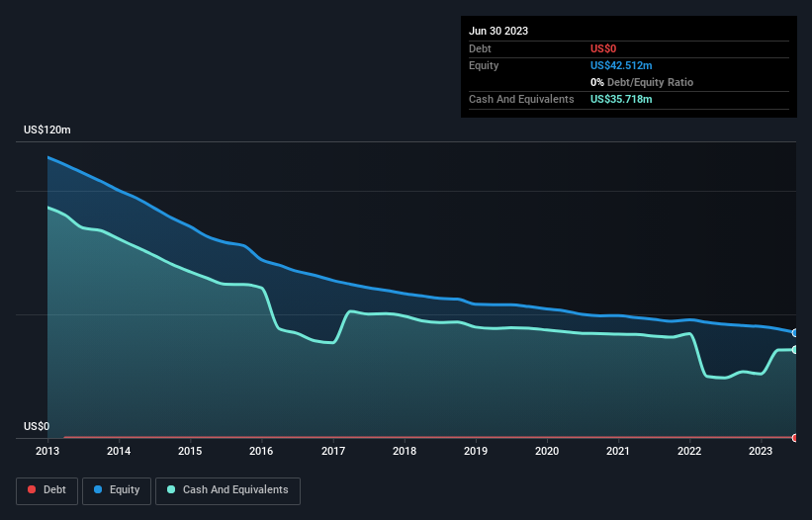Viewport: 812px width, 520px height.
Task: Click the 2014 x-axis label
Action: 119,451
